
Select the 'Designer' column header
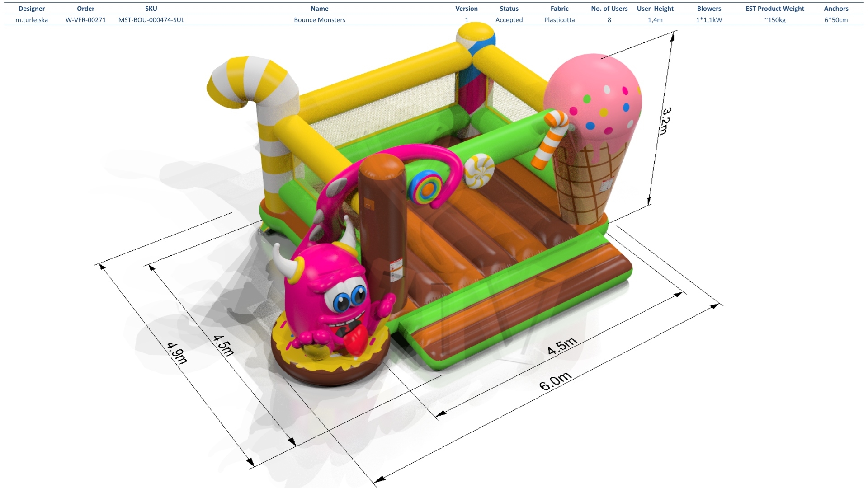(x=32, y=9)
